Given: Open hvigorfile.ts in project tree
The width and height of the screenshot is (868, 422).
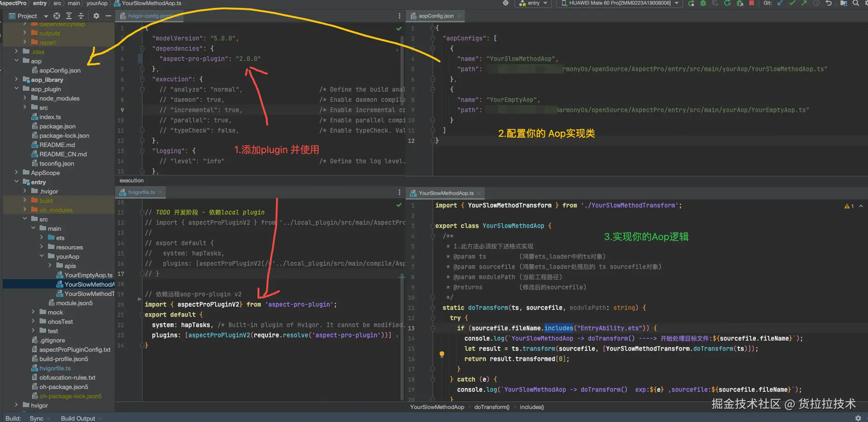Looking at the screenshot, I should (x=55, y=368).
